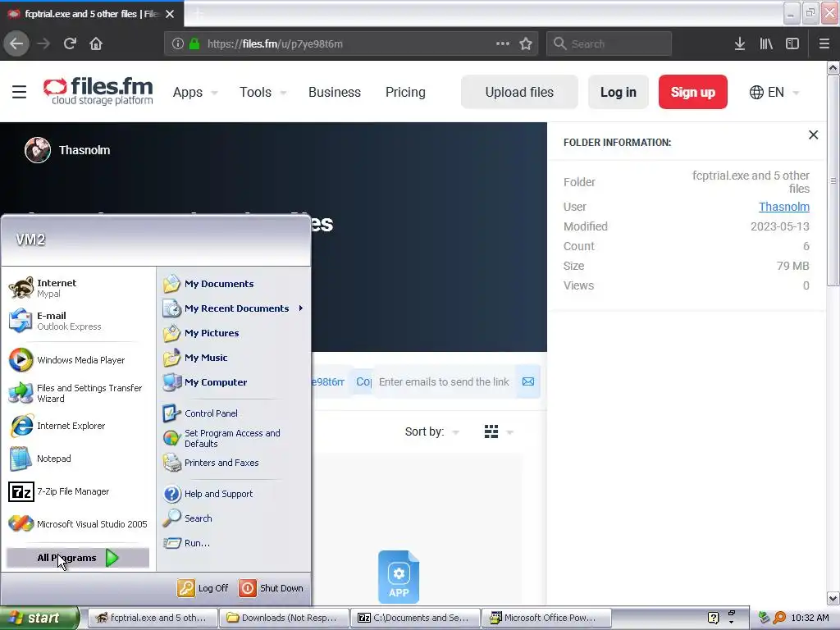
Task: Expand All Programs list
Action: tap(78, 558)
